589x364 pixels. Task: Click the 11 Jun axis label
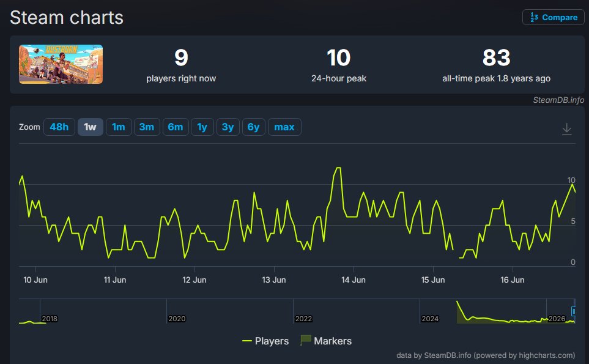115,280
